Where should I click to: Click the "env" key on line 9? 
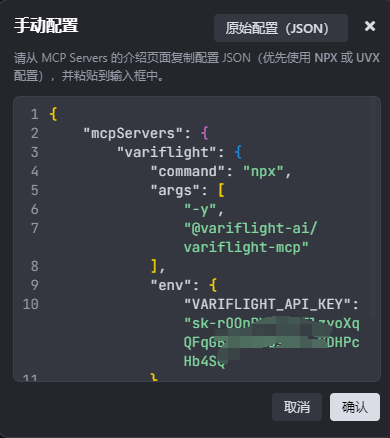[171, 285]
